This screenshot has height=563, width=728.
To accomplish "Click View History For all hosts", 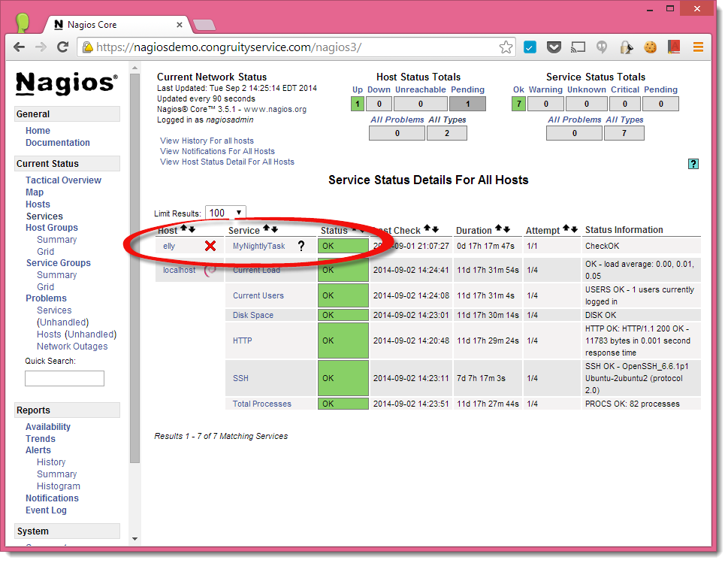I will point(207,141).
